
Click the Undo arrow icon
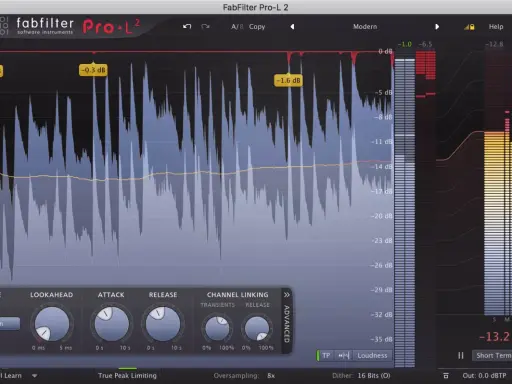pyautogui.click(x=187, y=26)
